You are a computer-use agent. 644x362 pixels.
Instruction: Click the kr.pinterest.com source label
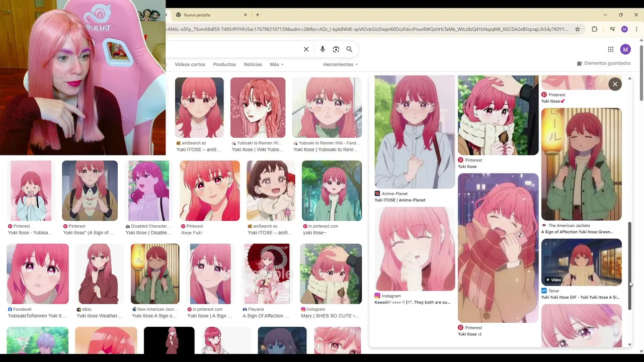(207, 309)
